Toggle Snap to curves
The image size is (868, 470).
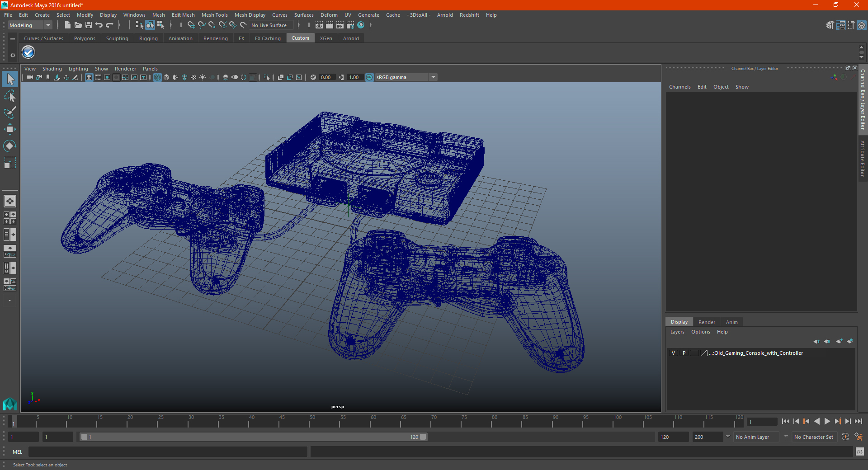[x=202, y=25]
